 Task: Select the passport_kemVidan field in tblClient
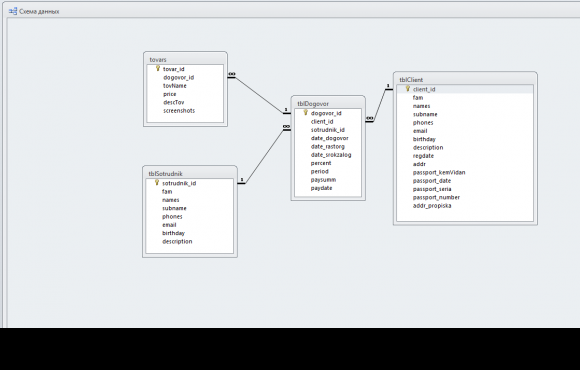click(439, 172)
